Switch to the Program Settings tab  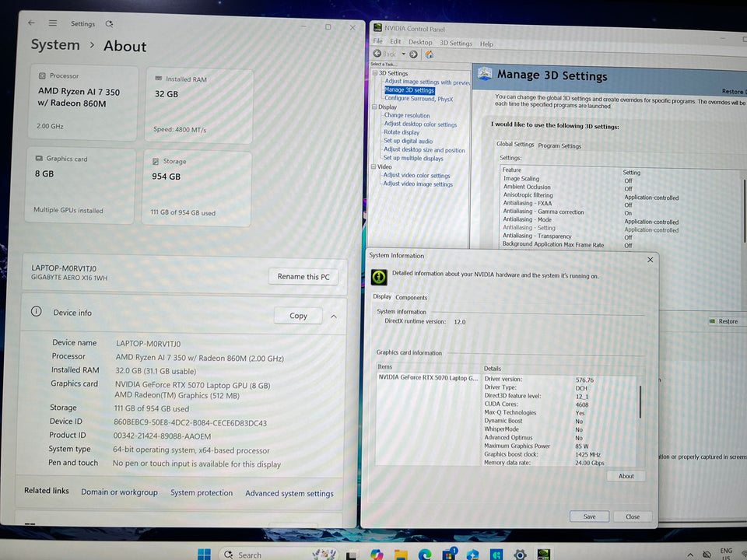559,145
